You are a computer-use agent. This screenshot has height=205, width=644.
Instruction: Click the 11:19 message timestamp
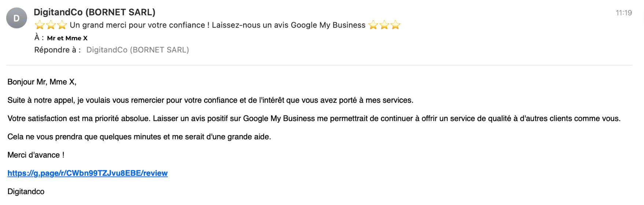click(x=623, y=13)
